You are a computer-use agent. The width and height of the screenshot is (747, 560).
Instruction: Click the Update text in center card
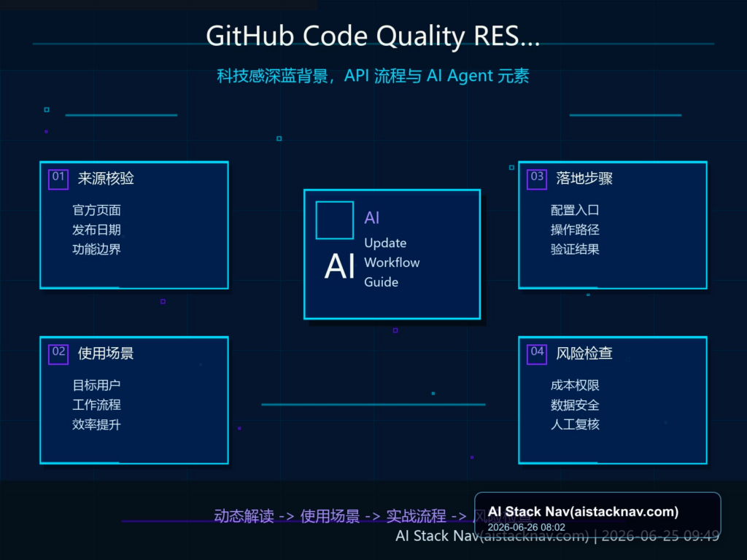385,243
